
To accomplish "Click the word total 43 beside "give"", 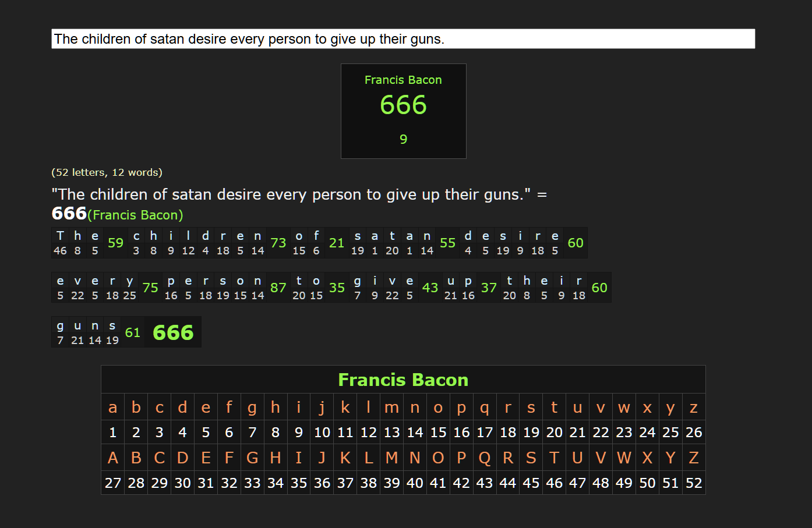I will point(430,288).
